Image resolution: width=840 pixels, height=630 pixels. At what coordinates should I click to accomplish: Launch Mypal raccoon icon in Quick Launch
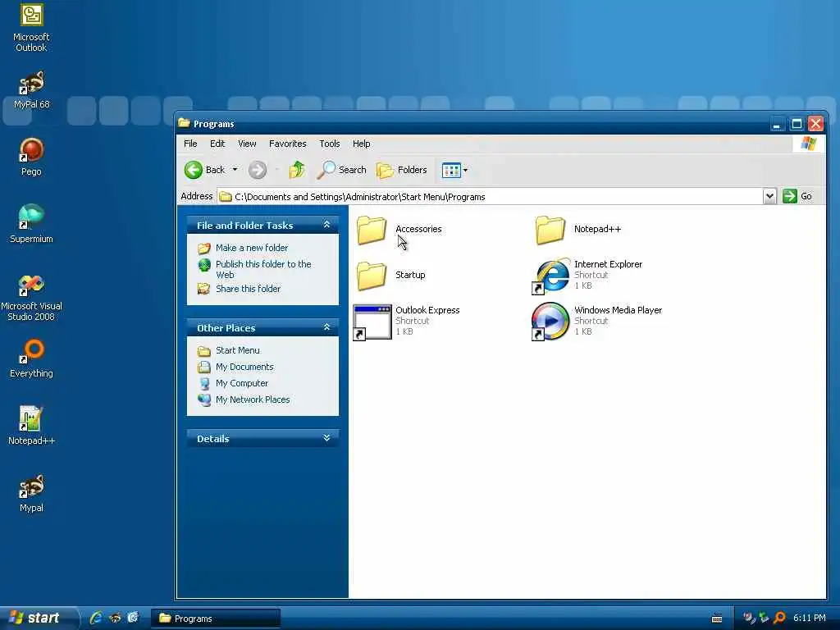pos(115,618)
